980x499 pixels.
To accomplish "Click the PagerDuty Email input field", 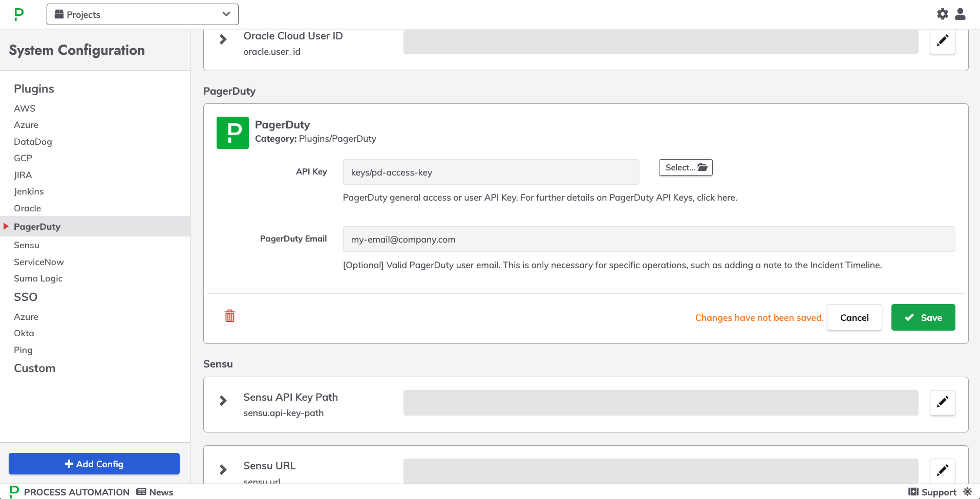I will [x=649, y=239].
